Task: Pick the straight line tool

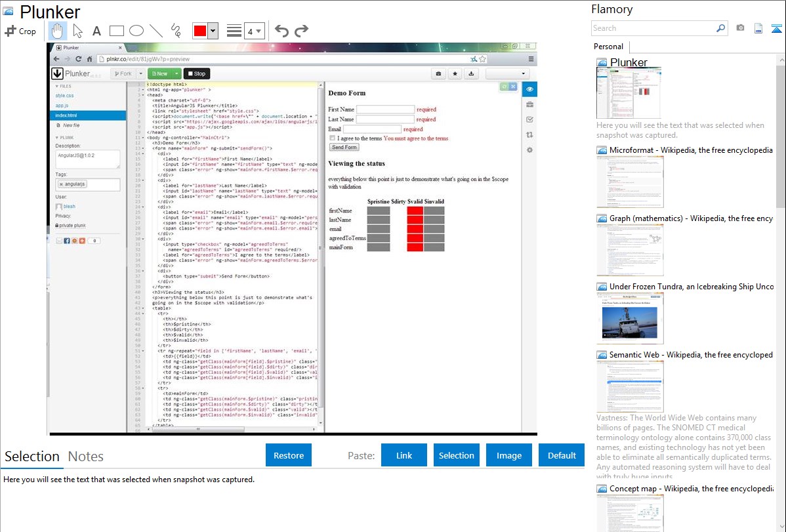Action: pos(156,31)
